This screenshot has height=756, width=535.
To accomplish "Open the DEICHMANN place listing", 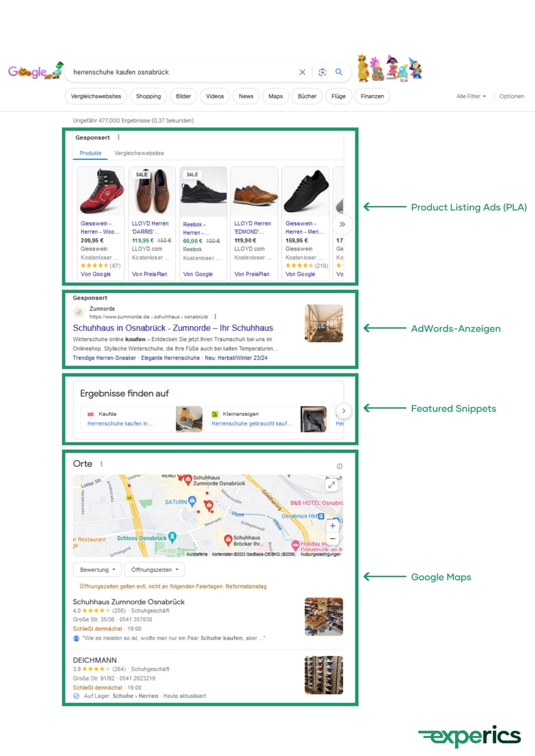I will coord(95,660).
